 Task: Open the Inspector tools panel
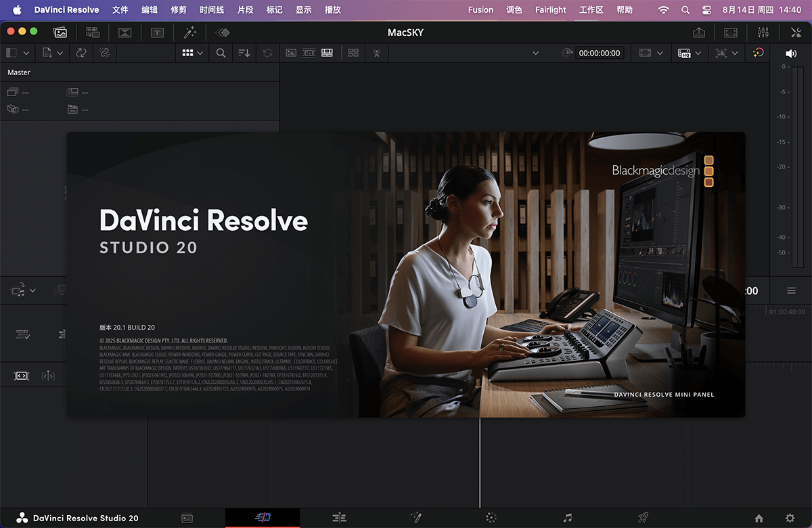tap(796, 32)
